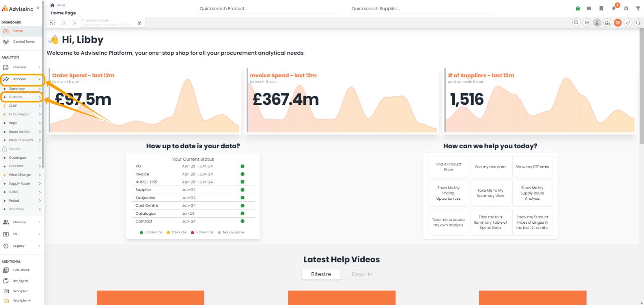The image size is (644, 305).
Task: Click the clear selections icon
Action: click(x=74, y=23)
